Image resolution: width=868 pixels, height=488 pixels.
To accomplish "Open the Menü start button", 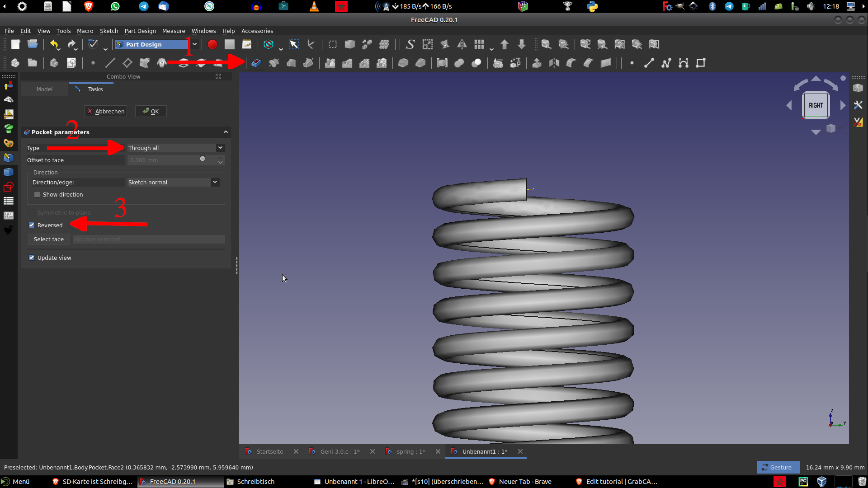I will [16, 482].
